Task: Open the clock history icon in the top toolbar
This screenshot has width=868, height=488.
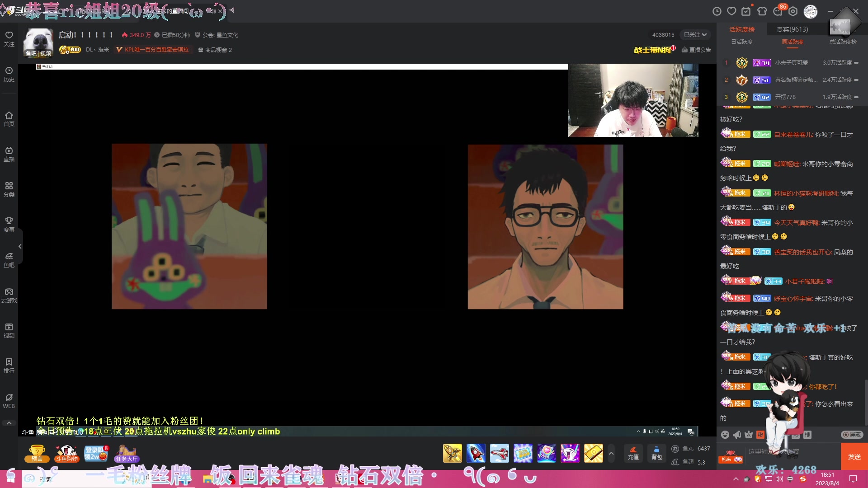Action: [717, 11]
